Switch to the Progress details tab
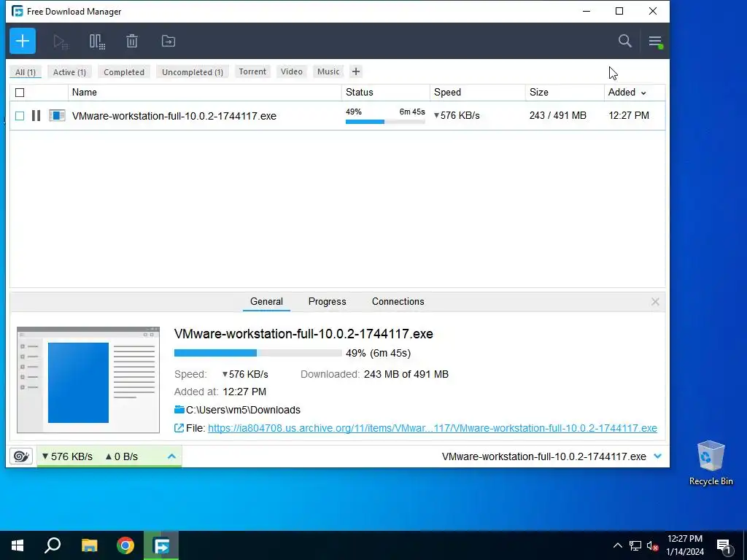 (328, 301)
